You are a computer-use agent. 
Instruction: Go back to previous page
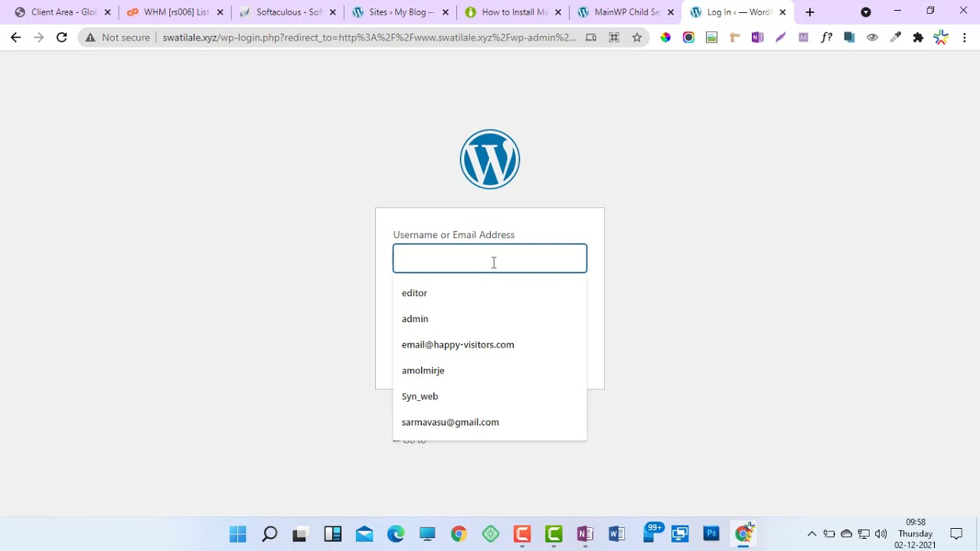[x=16, y=37]
